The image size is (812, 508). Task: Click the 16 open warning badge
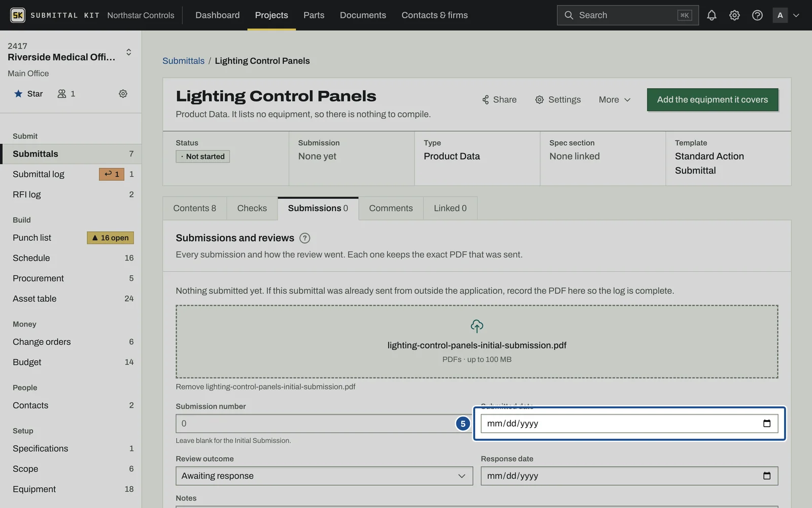coord(110,238)
